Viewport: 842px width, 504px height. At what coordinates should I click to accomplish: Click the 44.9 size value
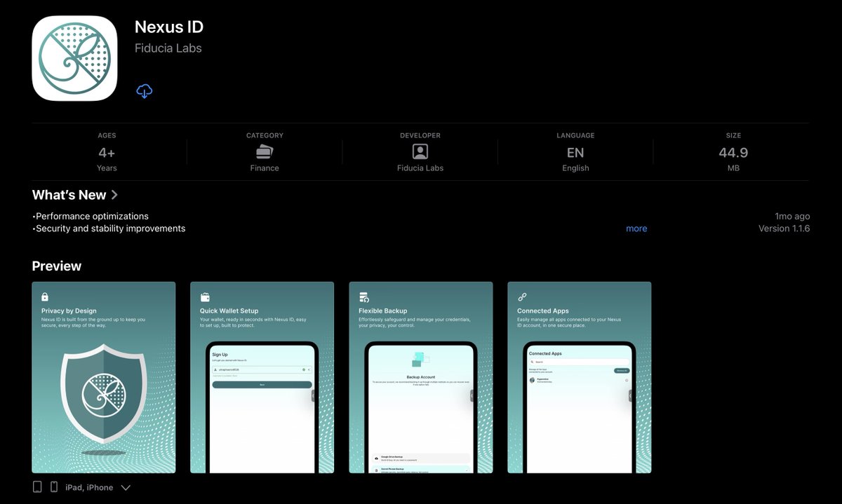(733, 152)
